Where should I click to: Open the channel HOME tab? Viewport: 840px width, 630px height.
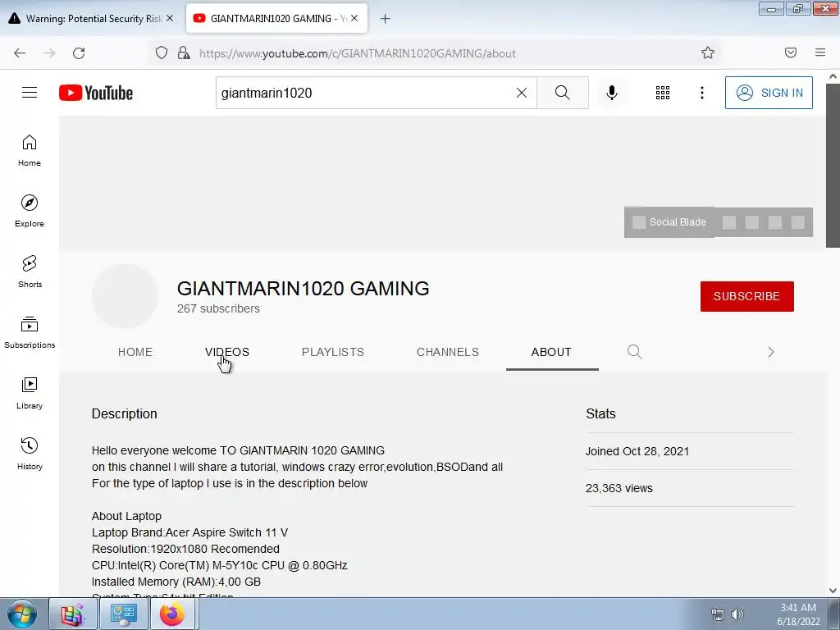coord(135,352)
